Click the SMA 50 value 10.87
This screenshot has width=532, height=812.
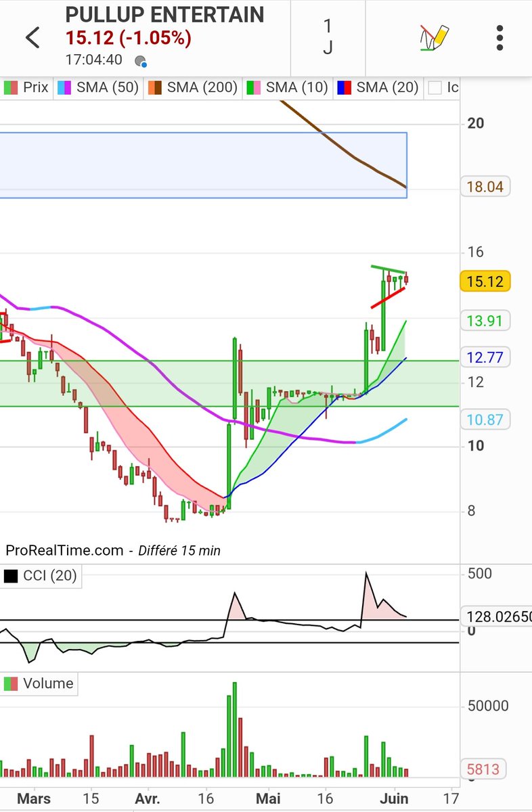click(x=485, y=420)
